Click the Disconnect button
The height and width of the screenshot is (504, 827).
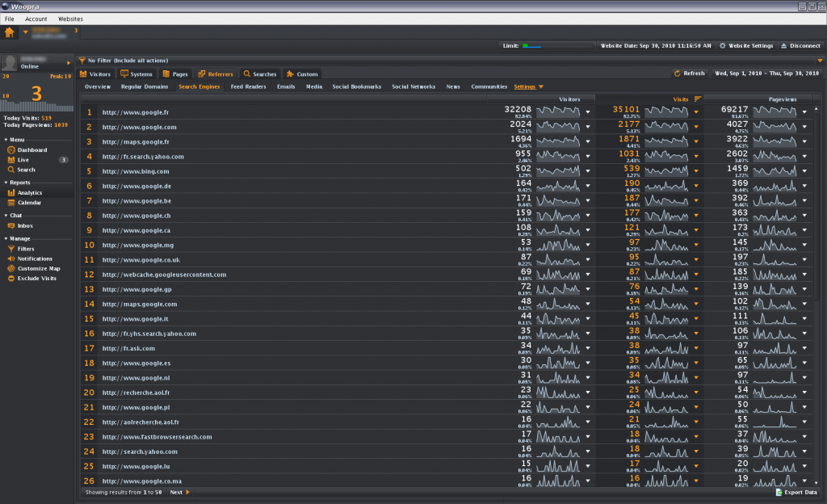[x=800, y=46]
